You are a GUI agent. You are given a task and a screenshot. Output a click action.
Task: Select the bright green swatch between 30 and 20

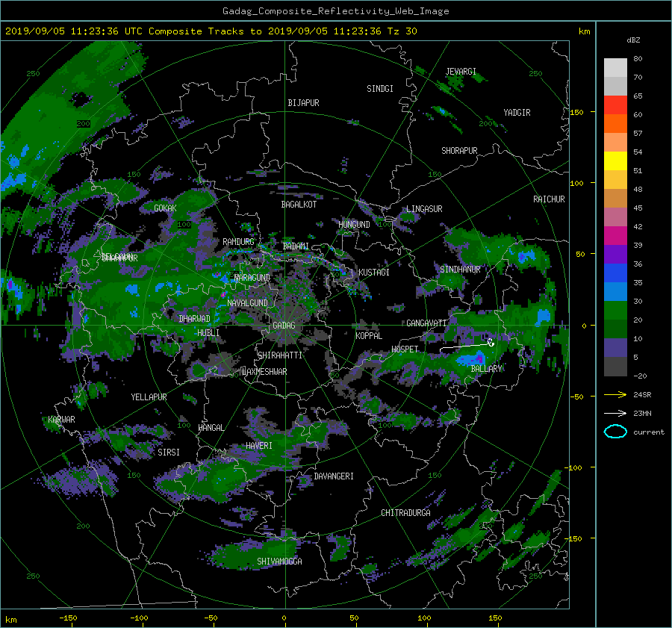[x=615, y=311]
